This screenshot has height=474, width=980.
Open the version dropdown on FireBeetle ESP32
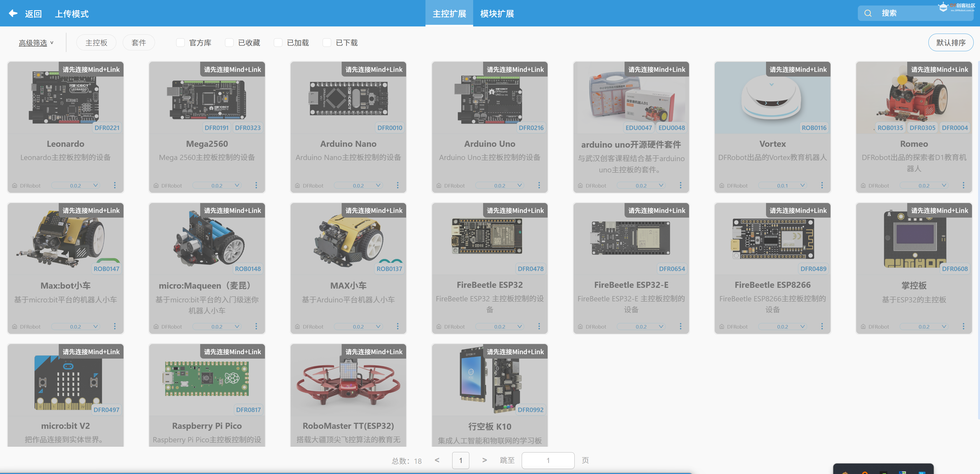(x=500, y=326)
